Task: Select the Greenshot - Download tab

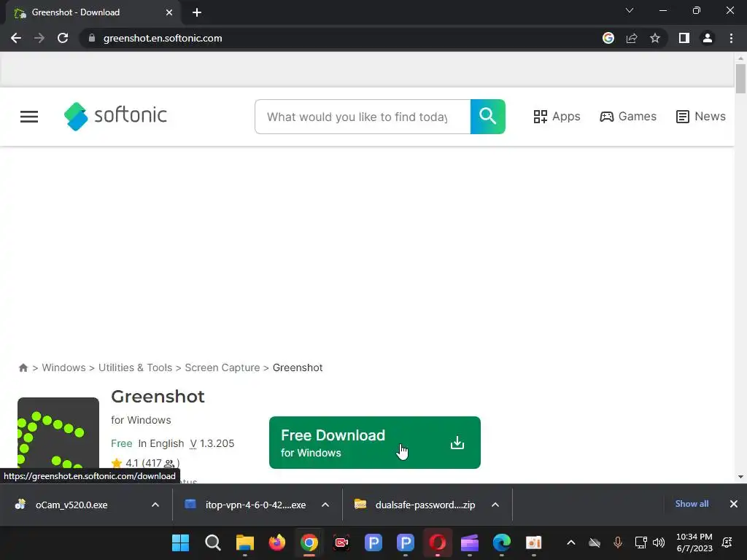Action: (x=93, y=12)
